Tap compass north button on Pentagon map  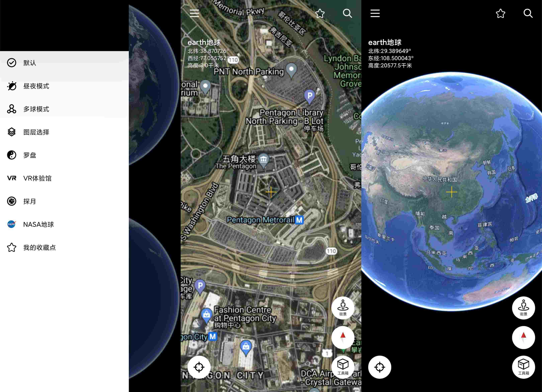(343, 337)
